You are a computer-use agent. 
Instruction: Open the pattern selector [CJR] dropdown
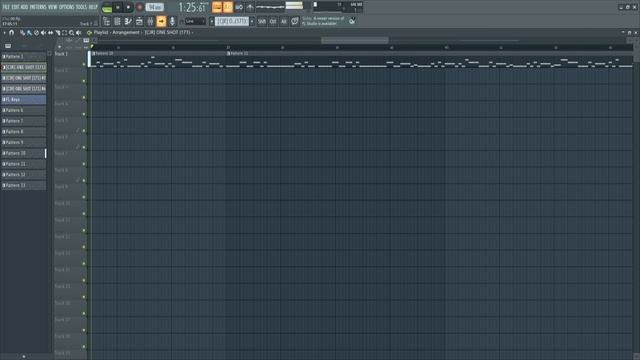[x=232, y=21]
